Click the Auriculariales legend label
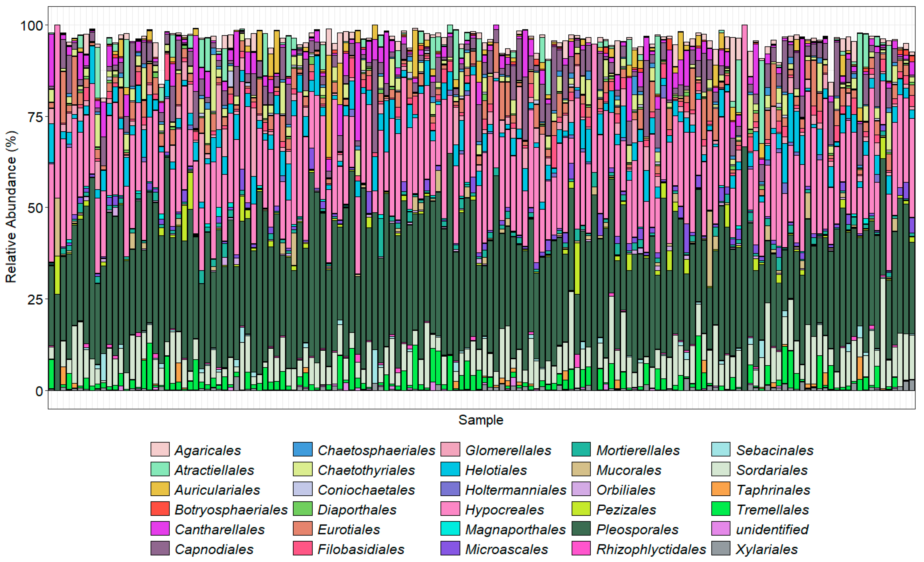This screenshot has height=562, width=924. point(218,490)
